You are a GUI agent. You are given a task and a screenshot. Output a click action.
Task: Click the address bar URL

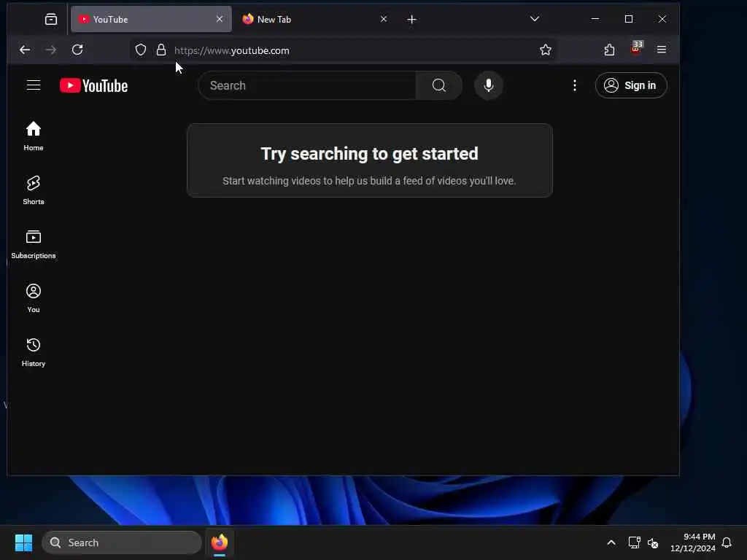coord(231,50)
